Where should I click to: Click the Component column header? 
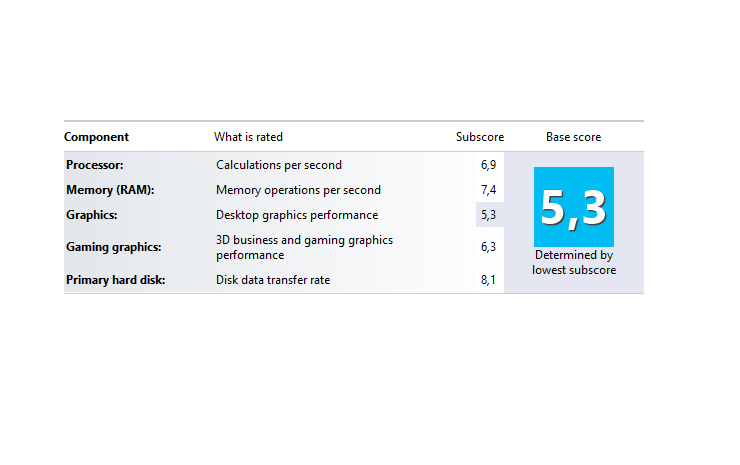pyautogui.click(x=96, y=137)
